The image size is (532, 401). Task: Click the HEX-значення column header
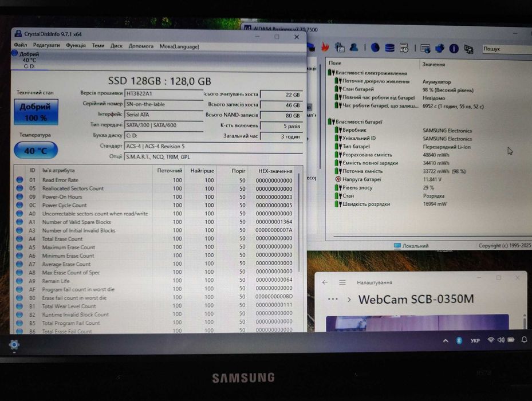tap(275, 171)
